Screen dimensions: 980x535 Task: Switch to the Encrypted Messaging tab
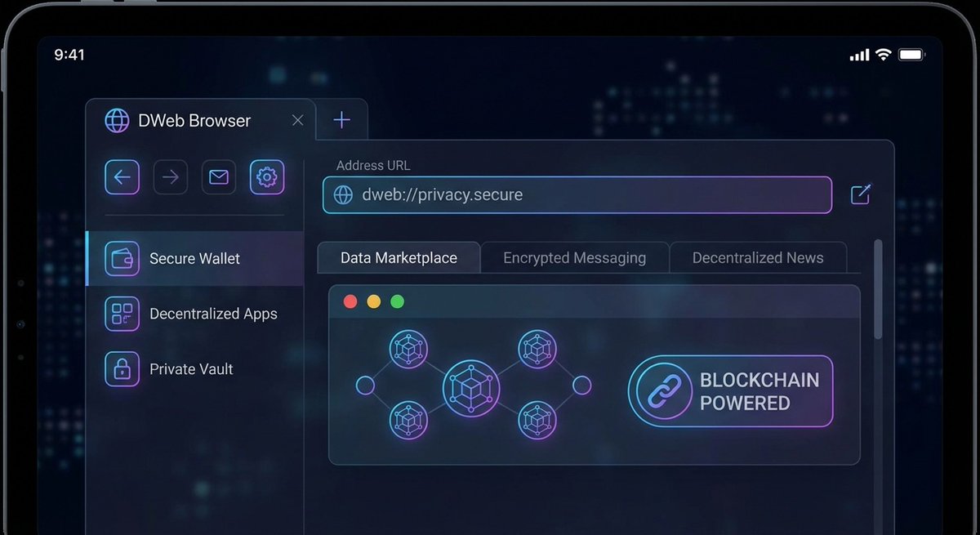pos(574,258)
